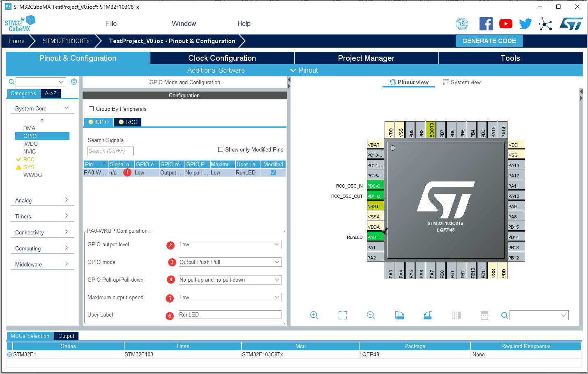Switch to the A->Z listing tab
Viewport: 588px width, 374px height.
click(x=51, y=93)
